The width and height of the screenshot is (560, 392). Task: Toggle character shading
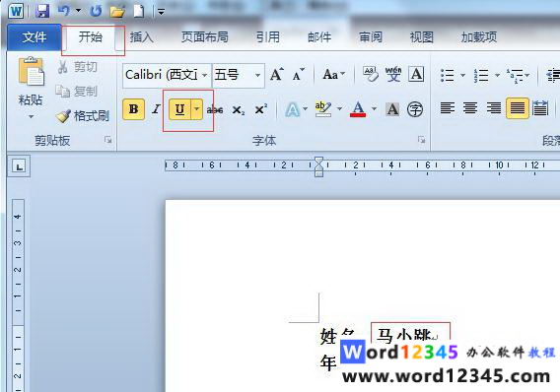point(392,109)
